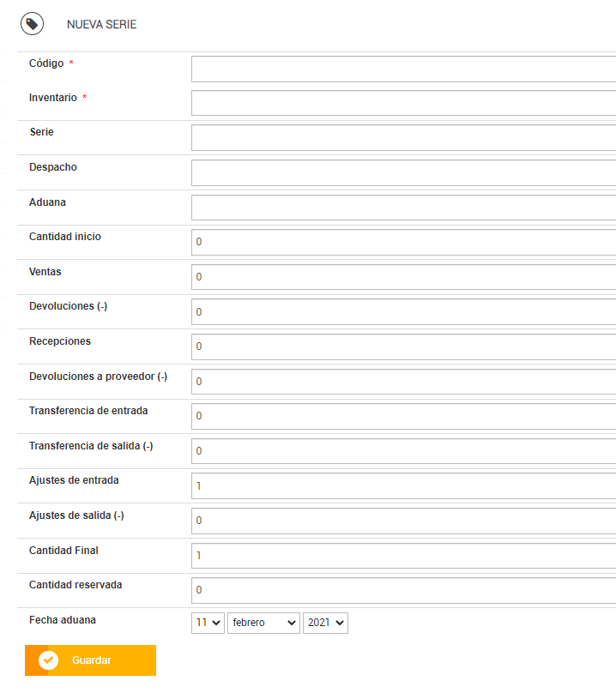This screenshot has width=616, height=699.
Task: Focus the Recepciones field
Action: [x=403, y=346]
